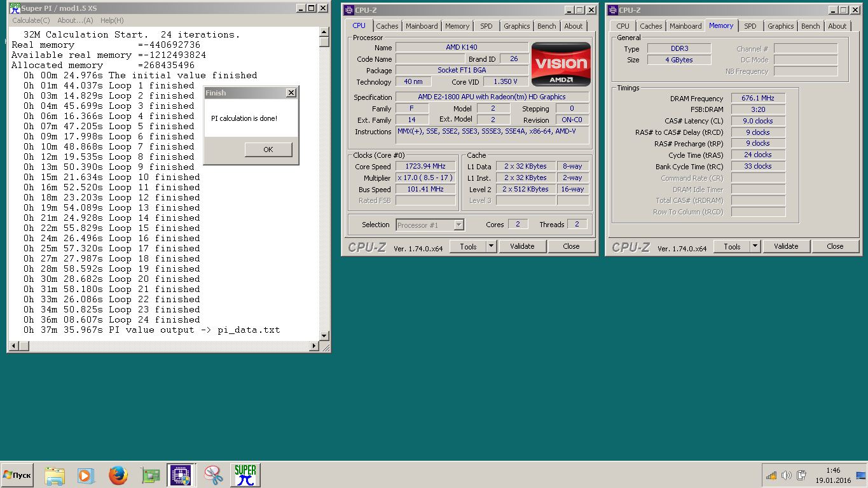
Task: Click the Size value 4 GBytes
Action: [679, 60]
